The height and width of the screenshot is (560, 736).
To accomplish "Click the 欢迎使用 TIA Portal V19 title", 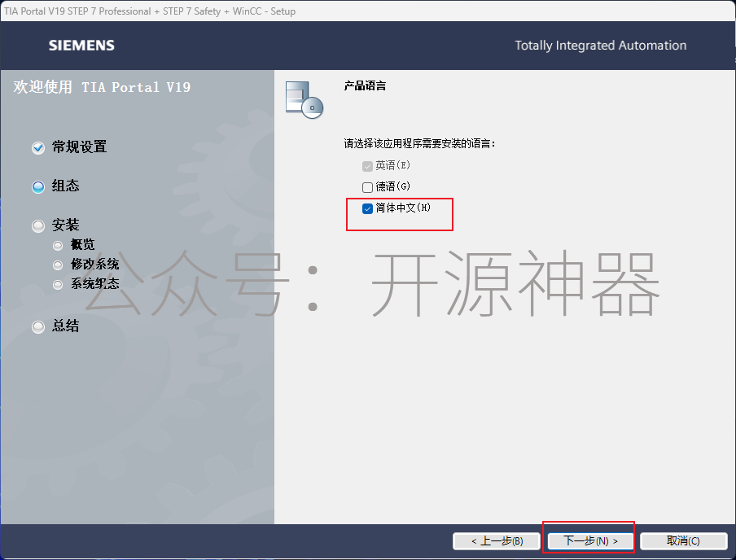I will 102,87.
